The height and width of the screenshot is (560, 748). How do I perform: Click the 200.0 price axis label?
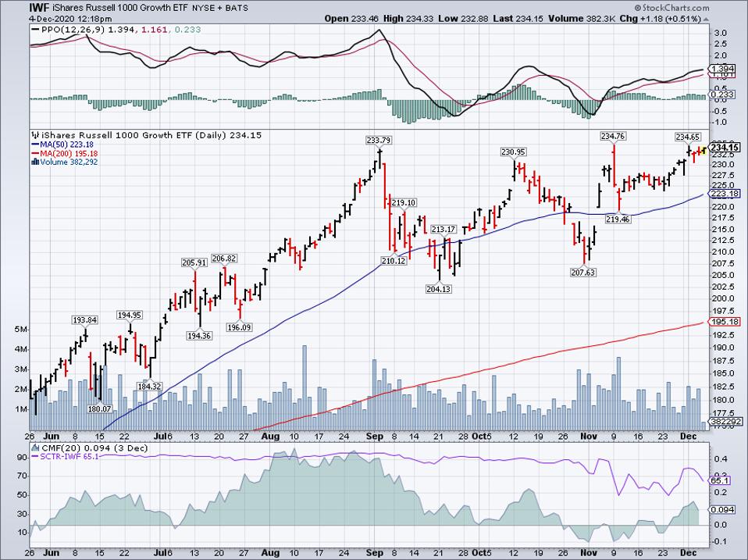(723, 298)
